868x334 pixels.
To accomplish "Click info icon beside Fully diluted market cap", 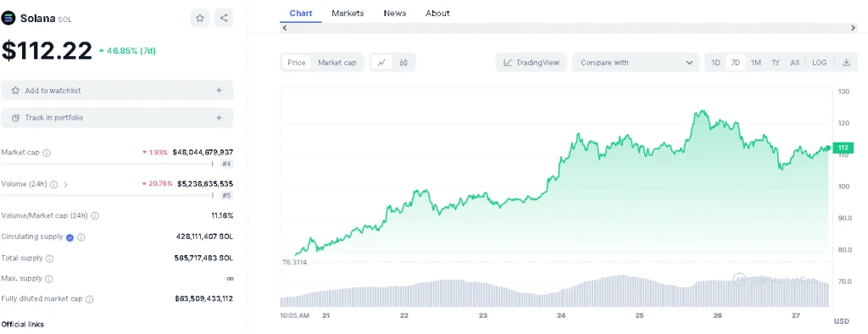I will click(x=89, y=298).
